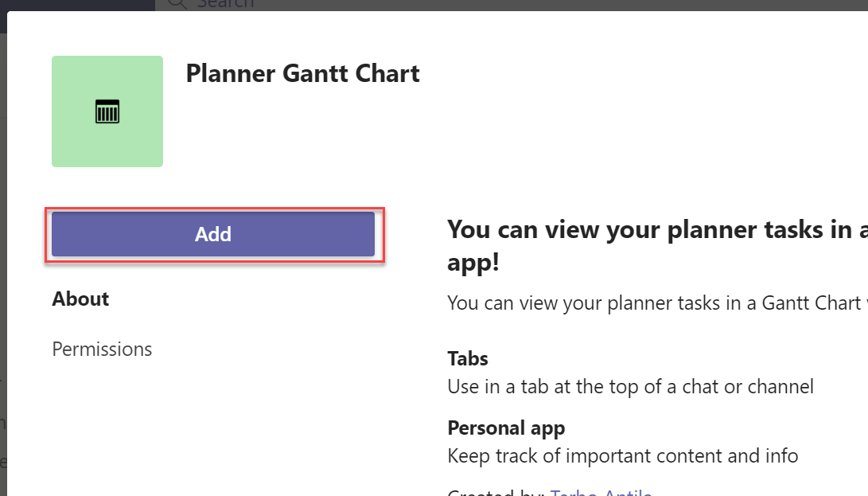Click the Planner Gantt Chart title text
The height and width of the screenshot is (496, 868).
click(302, 74)
